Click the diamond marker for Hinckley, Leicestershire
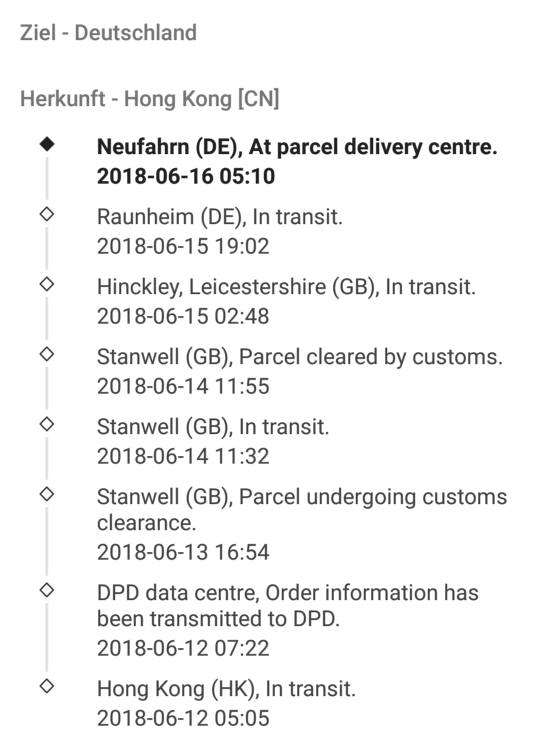 (x=47, y=284)
